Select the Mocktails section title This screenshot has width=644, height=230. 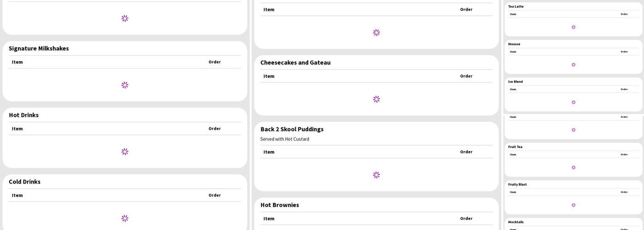coord(516,222)
